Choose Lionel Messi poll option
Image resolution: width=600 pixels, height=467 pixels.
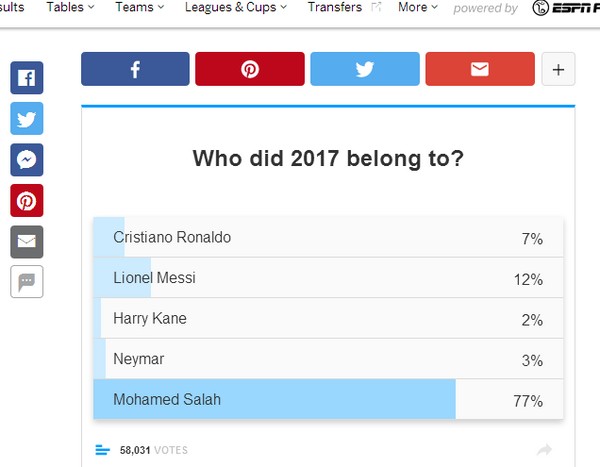coord(328,278)
